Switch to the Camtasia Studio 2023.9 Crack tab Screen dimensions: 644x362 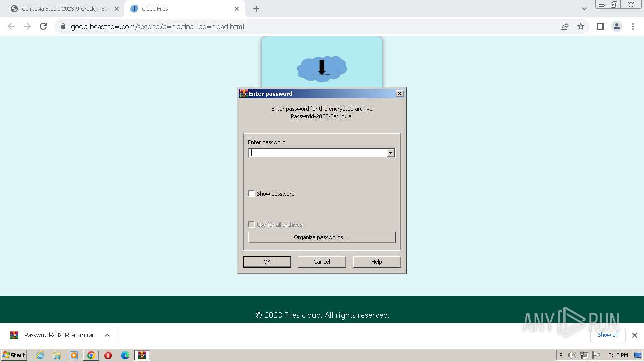(65, 9)
